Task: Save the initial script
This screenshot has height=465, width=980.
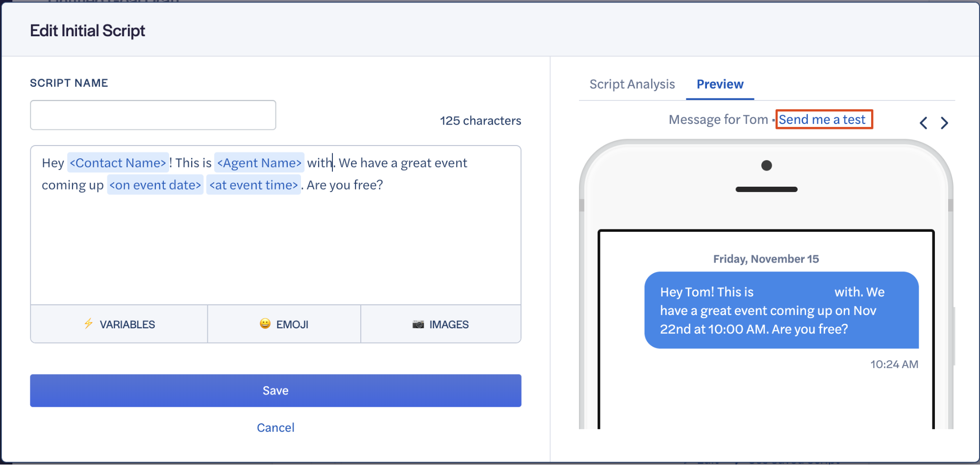Action: (276, 391)
